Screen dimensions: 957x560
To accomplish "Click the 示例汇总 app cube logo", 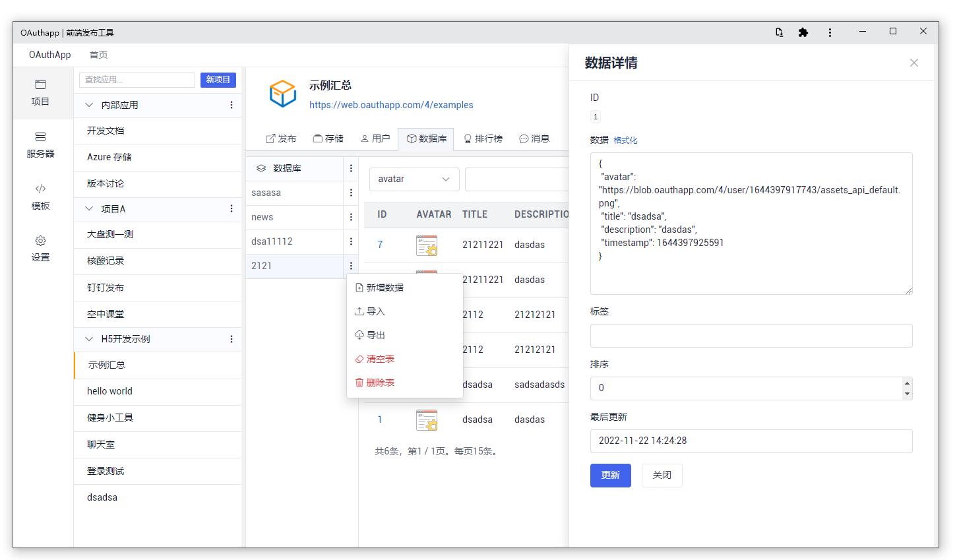I will (283, 94).
